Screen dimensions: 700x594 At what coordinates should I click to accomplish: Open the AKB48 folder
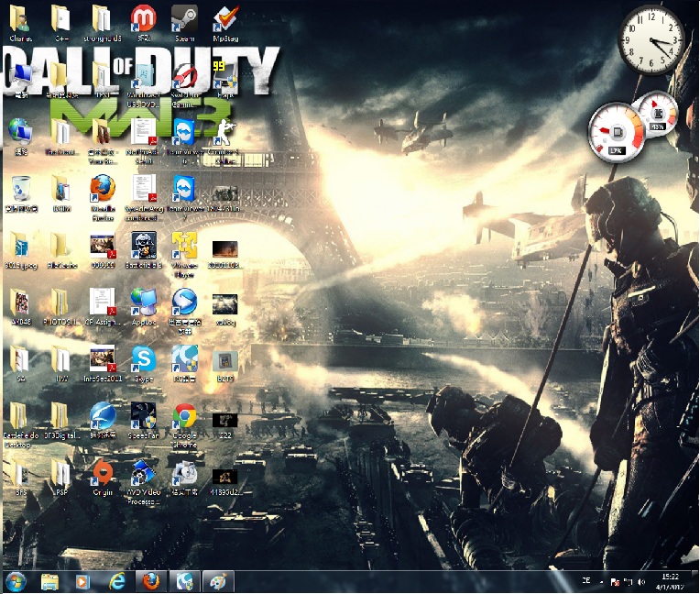coord(20,306)
